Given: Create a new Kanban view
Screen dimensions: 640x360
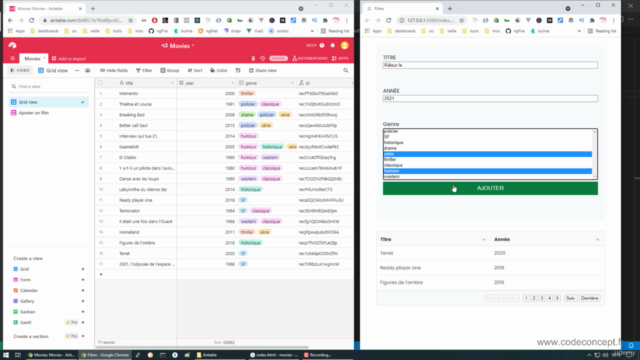Looking at the screenshot, I should pos(48,311).
